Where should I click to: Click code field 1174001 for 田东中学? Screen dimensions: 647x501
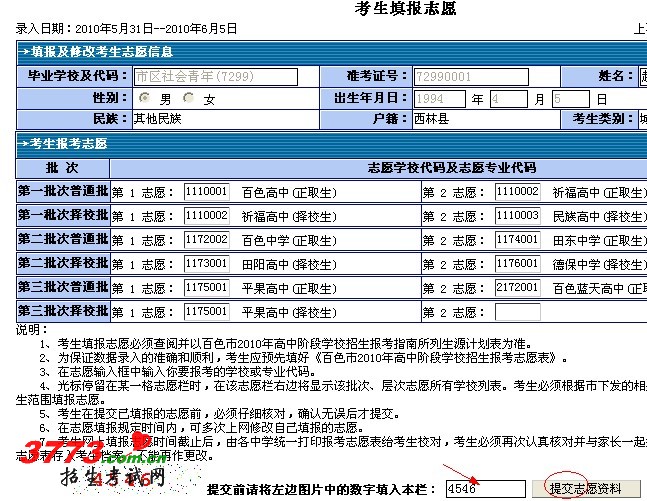[x=517, y=239]
